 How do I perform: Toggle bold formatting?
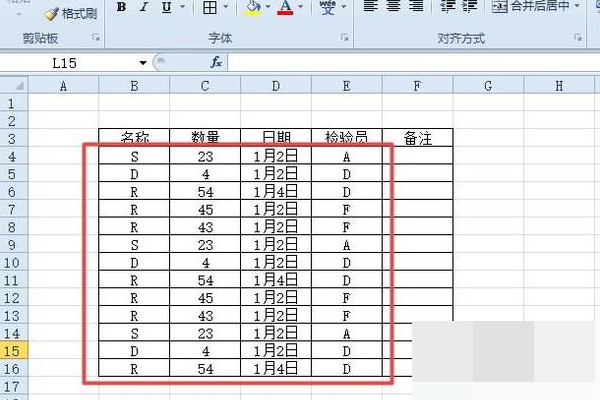point(121,7)
